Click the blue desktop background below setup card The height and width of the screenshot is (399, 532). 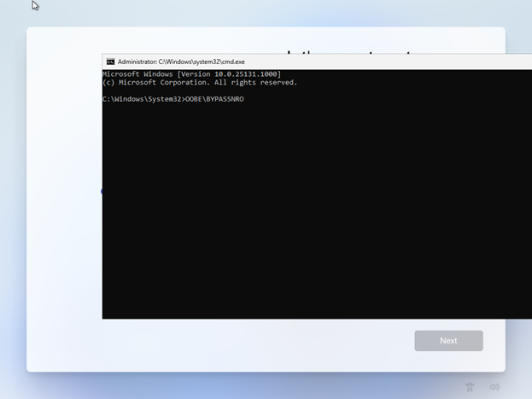pyautogui.click(x=256, y=386)
